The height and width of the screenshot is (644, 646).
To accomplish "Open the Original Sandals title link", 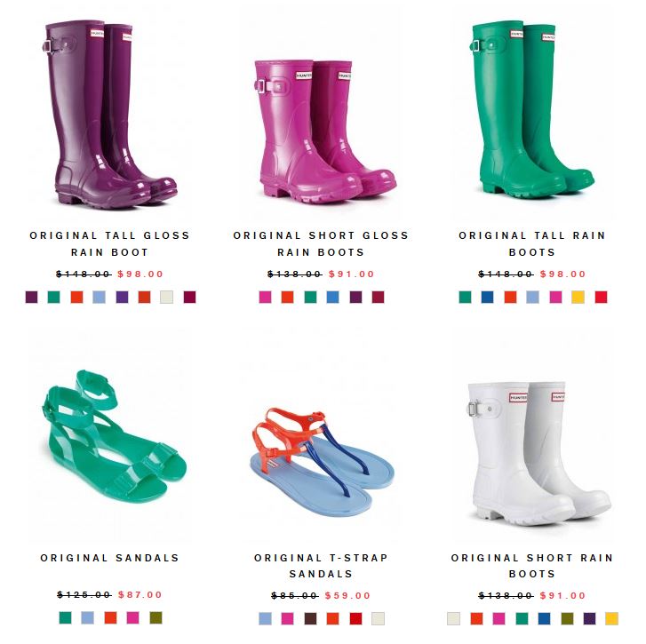I will coord(109,558).
